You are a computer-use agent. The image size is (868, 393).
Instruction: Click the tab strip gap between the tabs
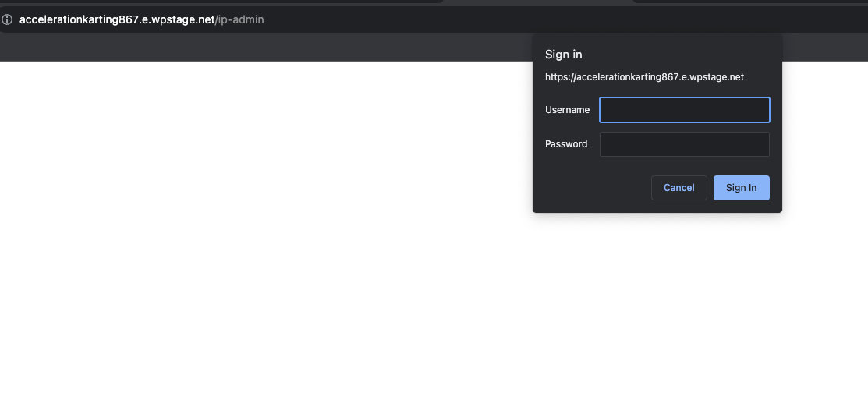coord(537,2)
